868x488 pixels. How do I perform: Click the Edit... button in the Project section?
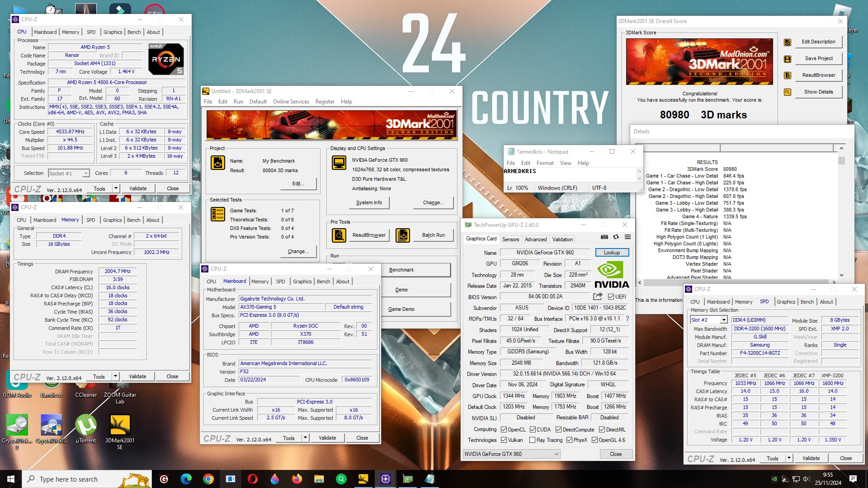298,183
